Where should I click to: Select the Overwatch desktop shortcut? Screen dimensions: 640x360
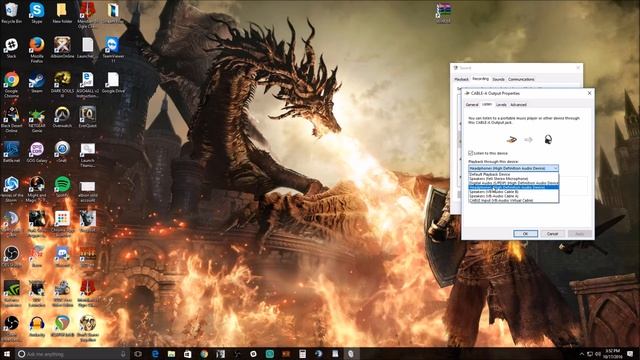coord(62,117)
